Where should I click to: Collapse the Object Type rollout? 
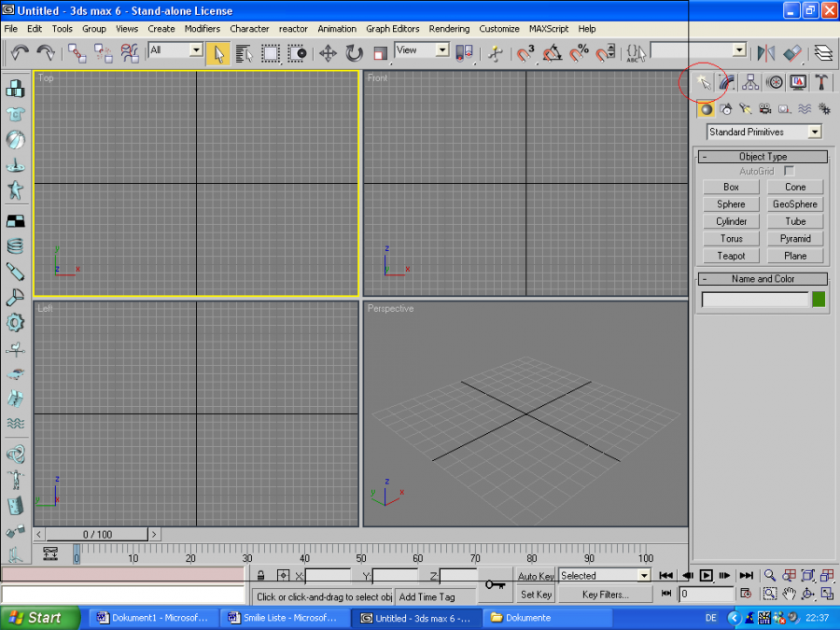(x=763, y=157)
